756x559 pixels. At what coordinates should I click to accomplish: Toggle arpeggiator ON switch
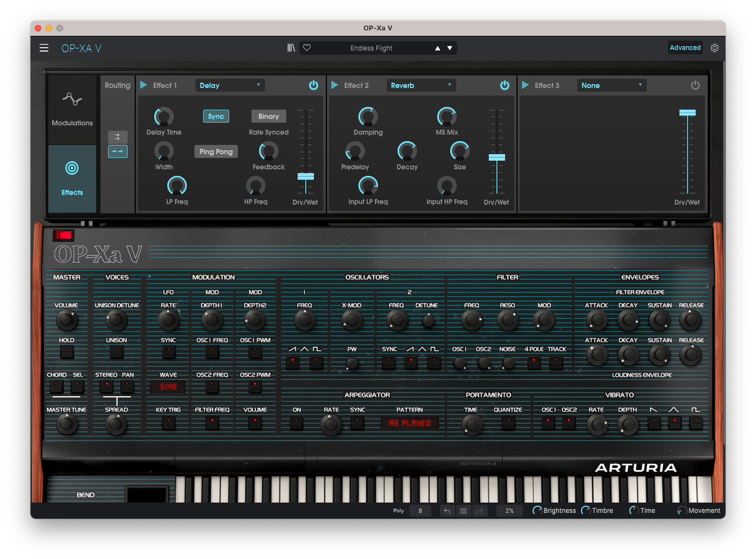297,422
